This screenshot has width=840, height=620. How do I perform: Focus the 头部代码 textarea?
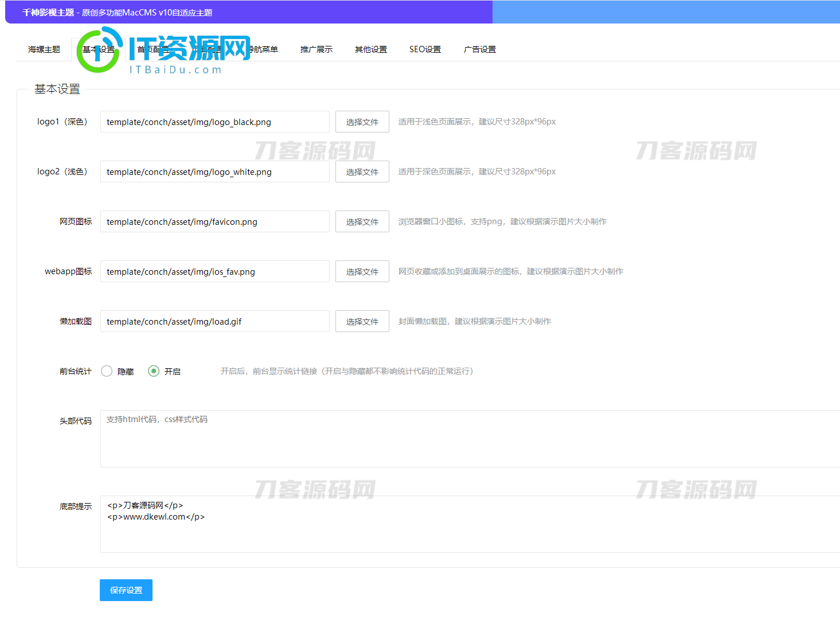pos(470,439)
